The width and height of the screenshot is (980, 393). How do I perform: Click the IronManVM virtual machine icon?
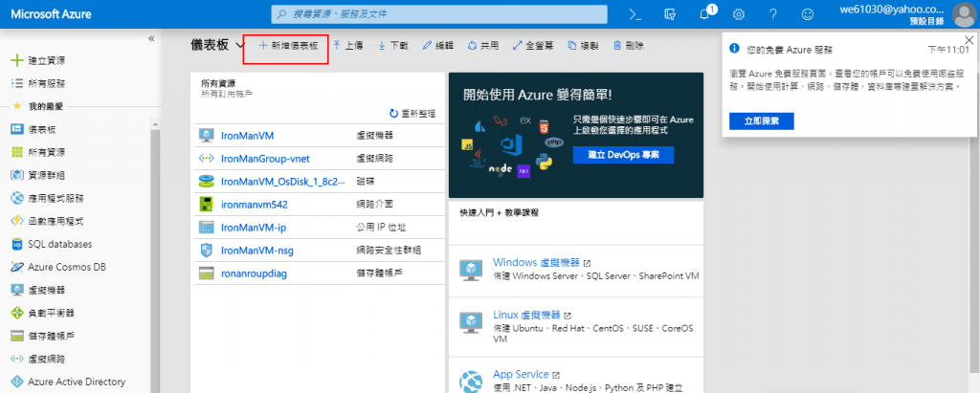click(207, 136)
